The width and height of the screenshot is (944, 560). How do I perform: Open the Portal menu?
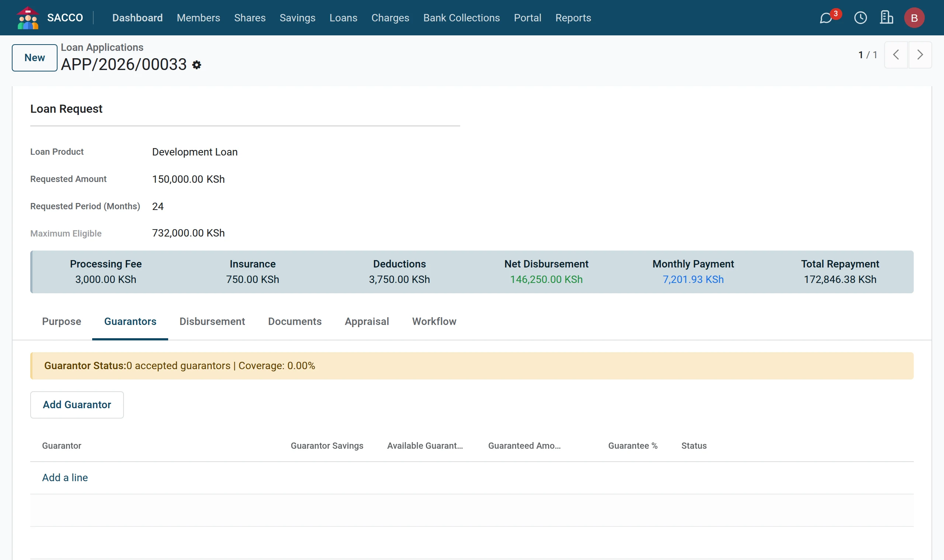[x=528, y=18]
